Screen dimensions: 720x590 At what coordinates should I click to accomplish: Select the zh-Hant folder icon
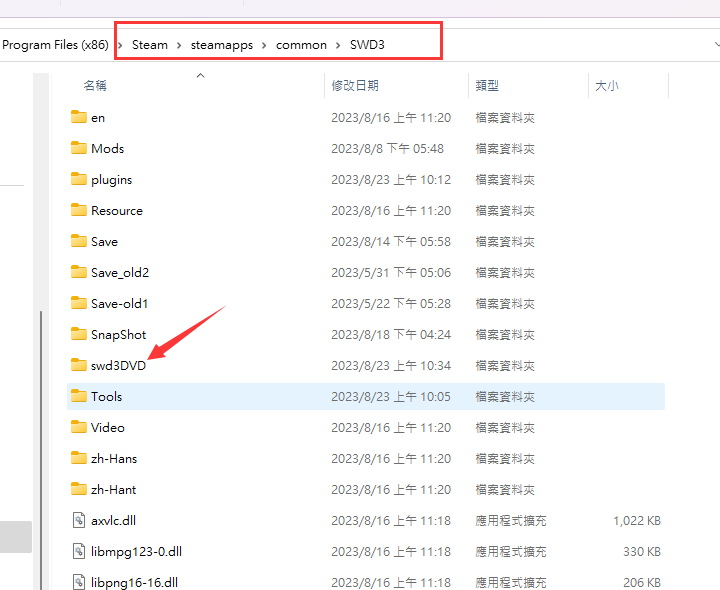(x=79, y=489)
